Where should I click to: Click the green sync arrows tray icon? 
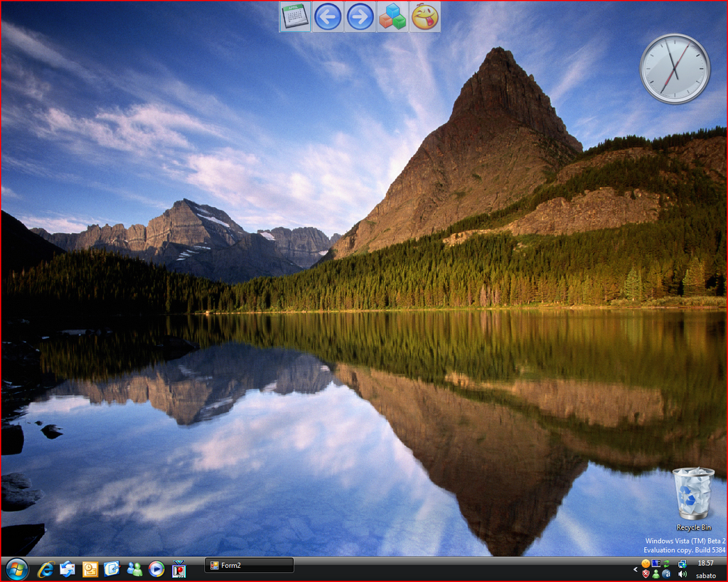click(x=667, y=564)
